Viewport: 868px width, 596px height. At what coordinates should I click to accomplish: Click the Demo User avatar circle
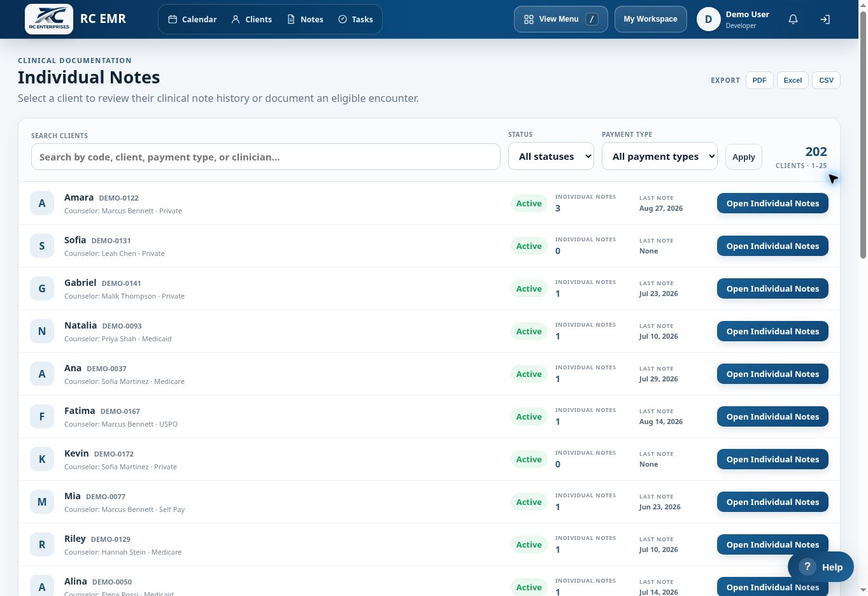click(708, 19)
